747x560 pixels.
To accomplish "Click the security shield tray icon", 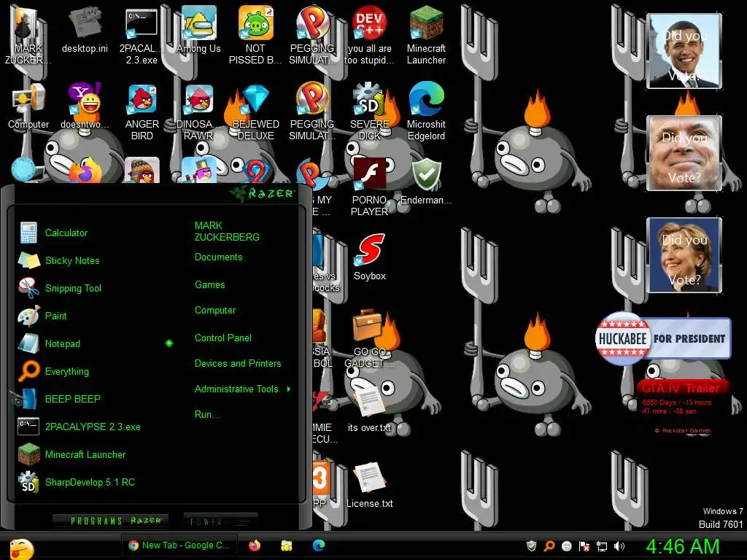I will 531,546.
